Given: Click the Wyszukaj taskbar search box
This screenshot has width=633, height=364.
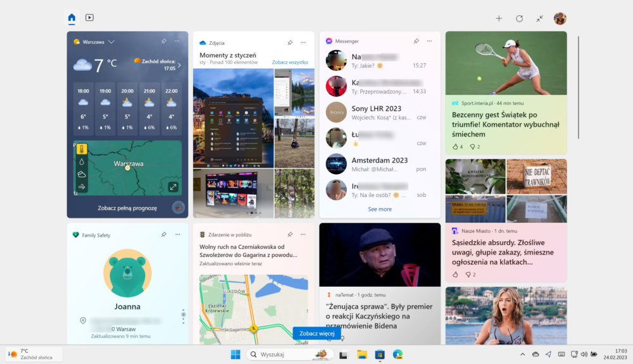Looking at the screenshot, I should 291,355.
